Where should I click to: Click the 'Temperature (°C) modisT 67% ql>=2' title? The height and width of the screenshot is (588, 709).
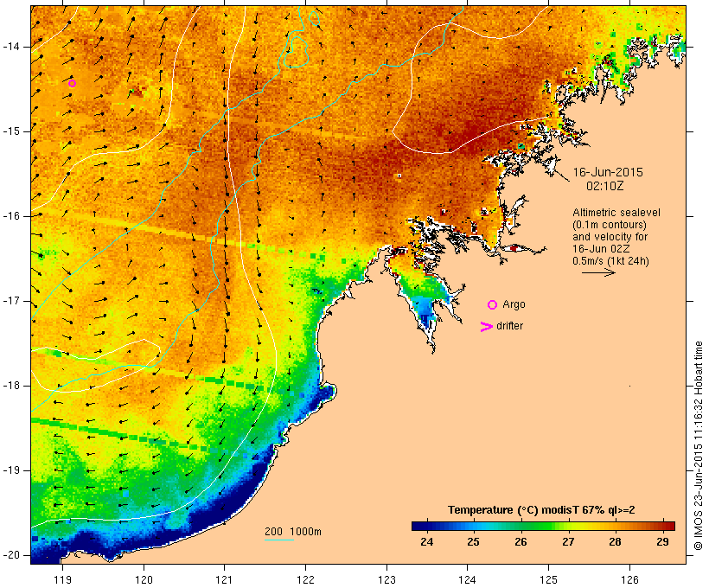click(x=541, y=510)
